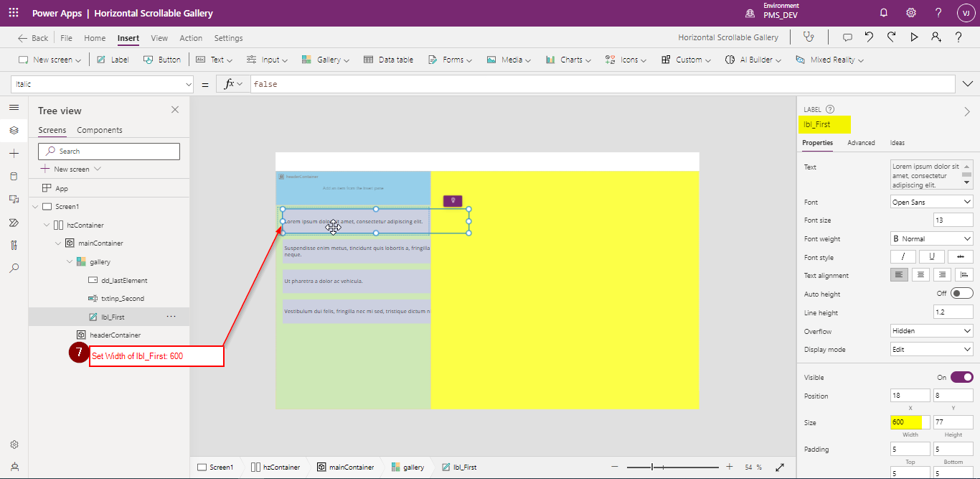Open the Overflow dropdown

[x=932, y=331]
